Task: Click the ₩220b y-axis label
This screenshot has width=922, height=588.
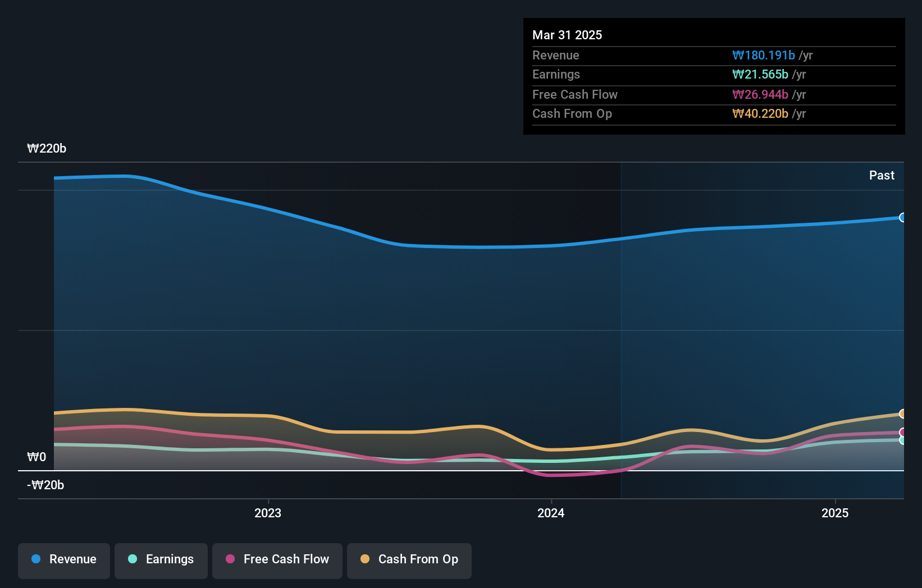Action: pos(47,149)
